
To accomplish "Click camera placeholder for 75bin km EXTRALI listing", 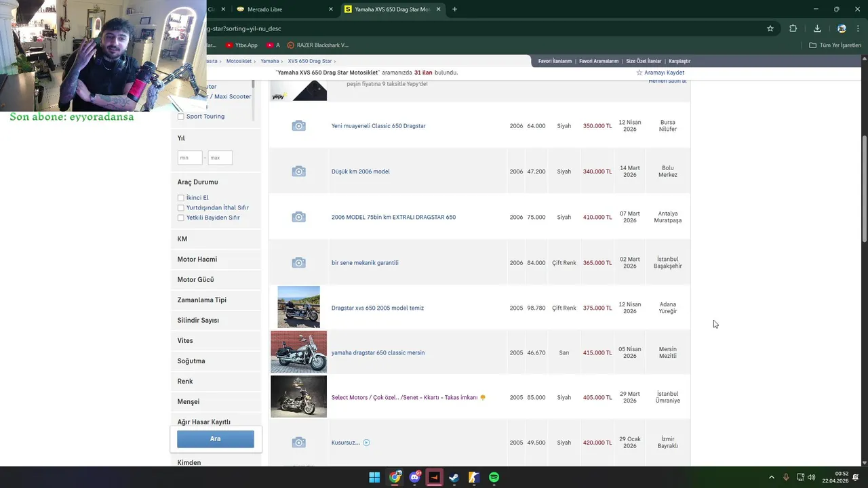I will 298,217.
